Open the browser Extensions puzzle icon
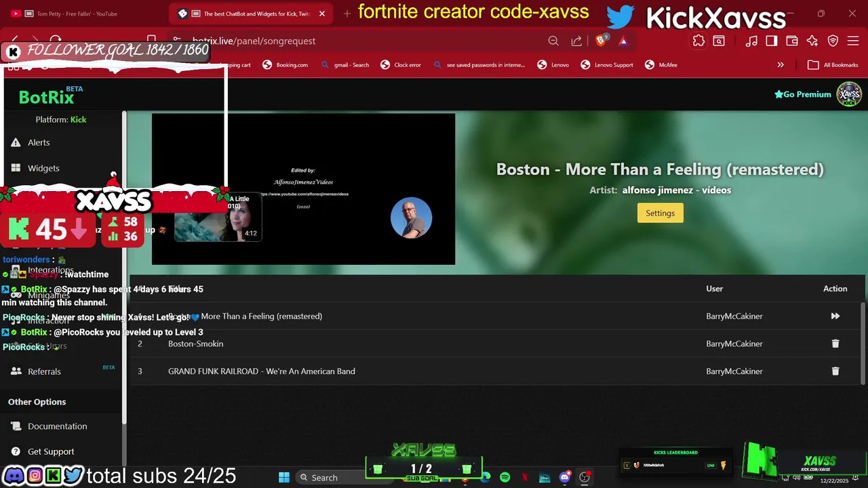Screen dimensions: 868x488 point(698,41)
